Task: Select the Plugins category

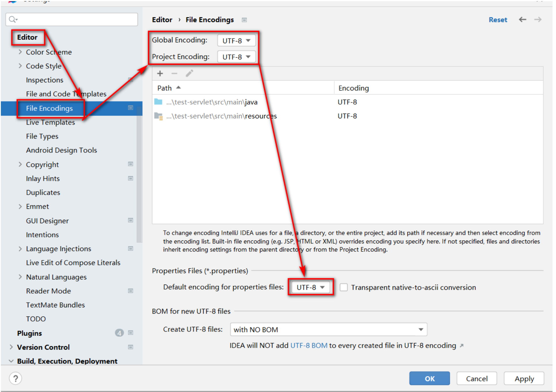Action: pos(29,333)
